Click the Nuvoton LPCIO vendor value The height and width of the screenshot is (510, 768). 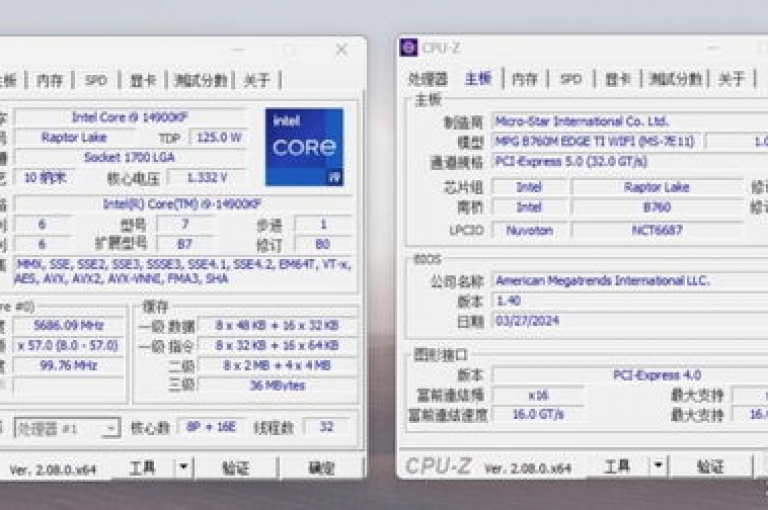pyautogui.click(x=529, y=230)
